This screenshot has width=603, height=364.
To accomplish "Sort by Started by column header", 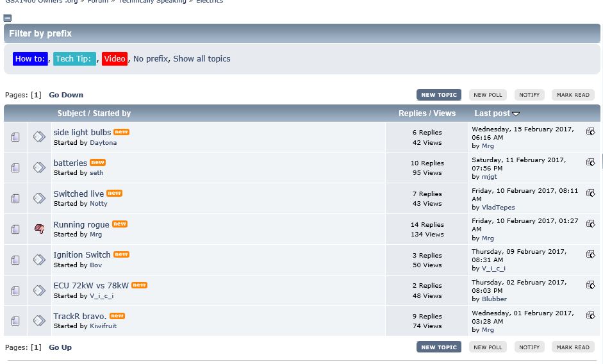I will (x=112, y=113).
